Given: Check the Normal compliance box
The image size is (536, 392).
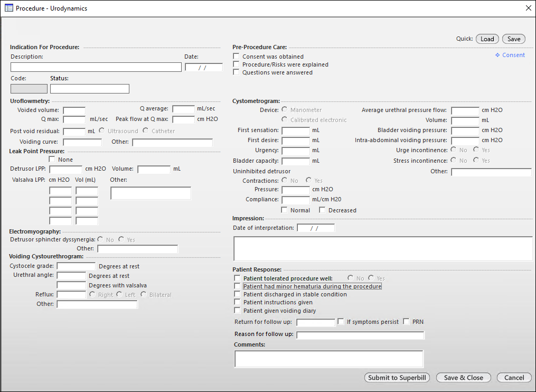Looking at the screenshot, I should tap(284, 210).
